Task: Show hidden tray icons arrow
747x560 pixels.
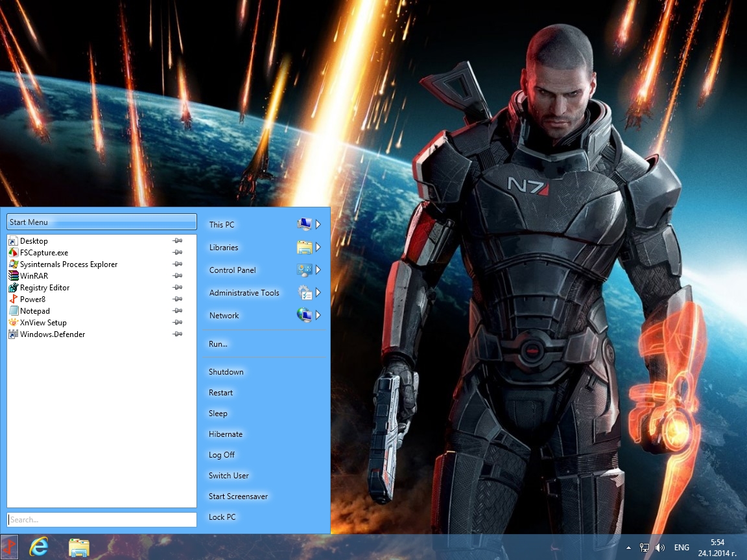Action: [628, 548]
